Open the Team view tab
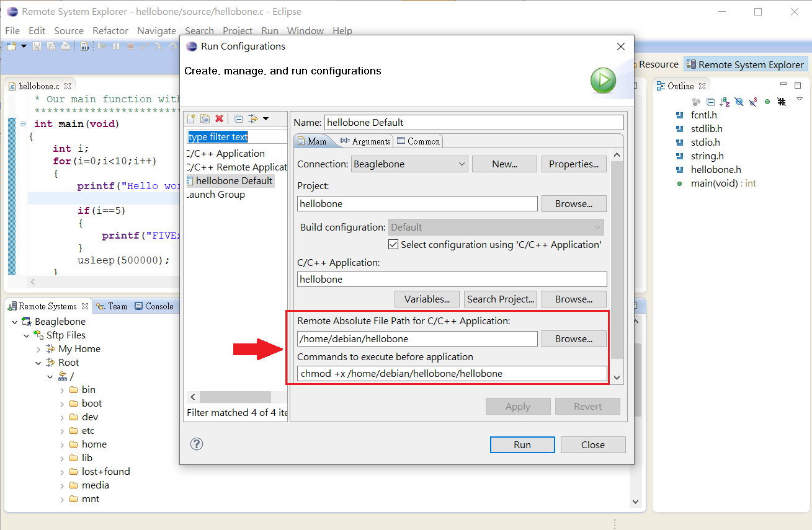 point(112,306)
